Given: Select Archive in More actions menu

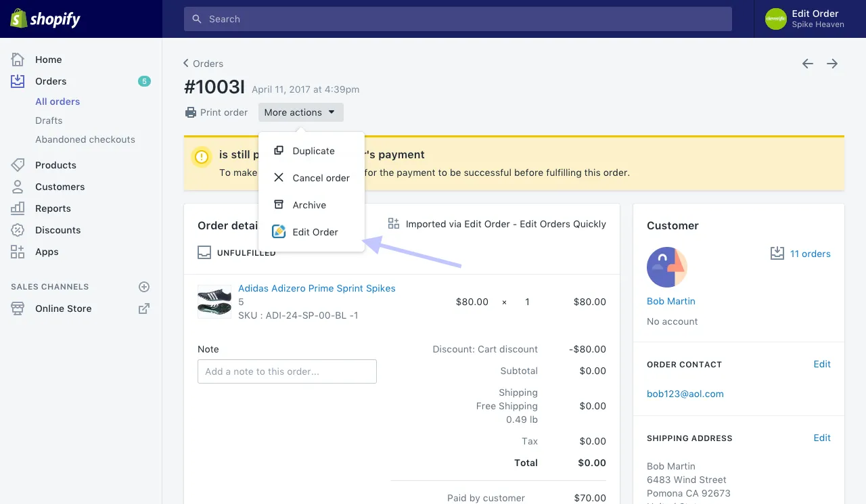Looking at the screenshot, I should pyautogui.click(x=312, y=205).
